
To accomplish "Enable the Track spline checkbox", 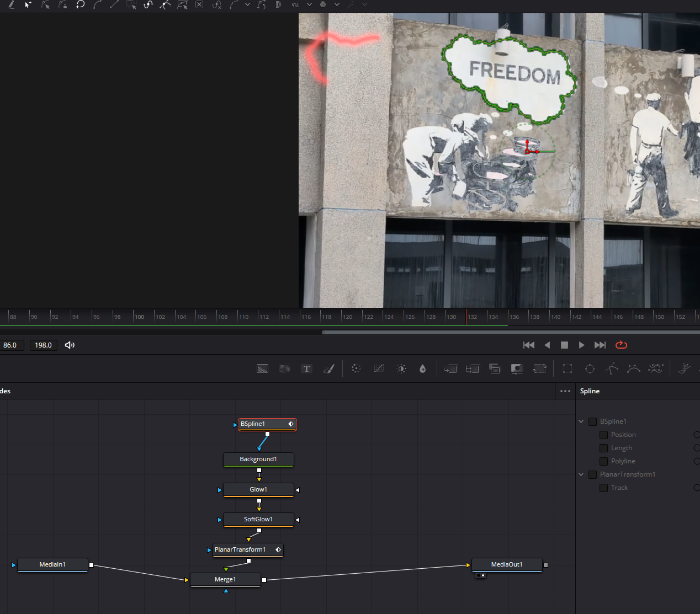I will (603, 488).
